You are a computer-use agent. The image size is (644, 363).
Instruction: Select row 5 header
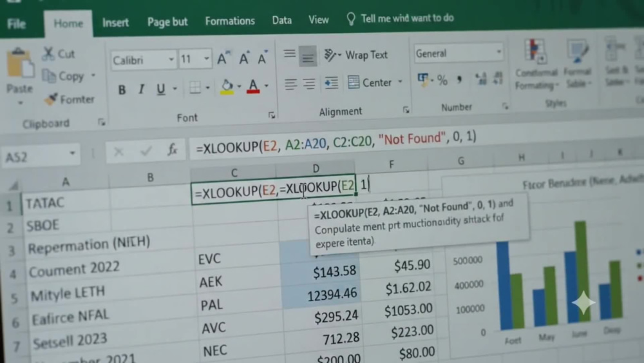click(x=14, y=298)
